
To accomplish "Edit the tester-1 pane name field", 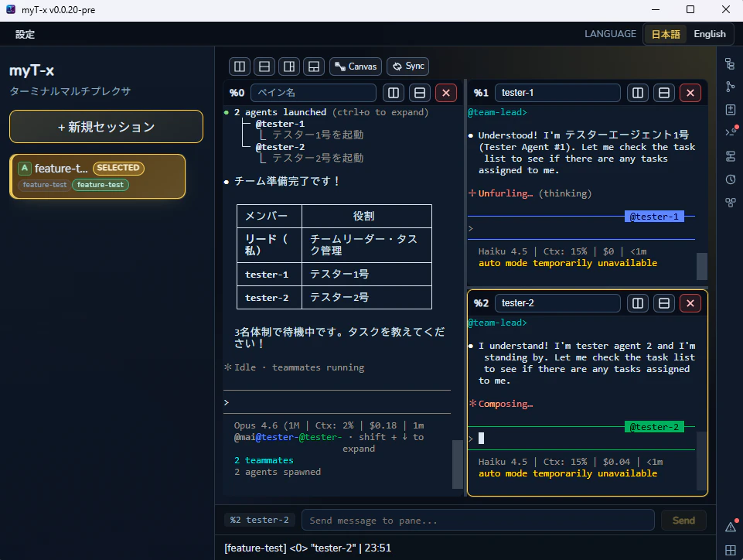I will [x=557, y=93].
